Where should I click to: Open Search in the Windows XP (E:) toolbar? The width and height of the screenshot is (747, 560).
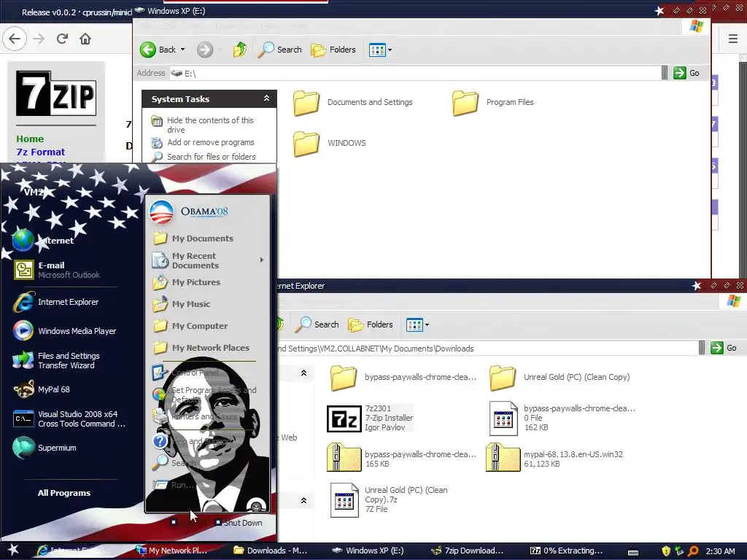[x=279, y=50]
